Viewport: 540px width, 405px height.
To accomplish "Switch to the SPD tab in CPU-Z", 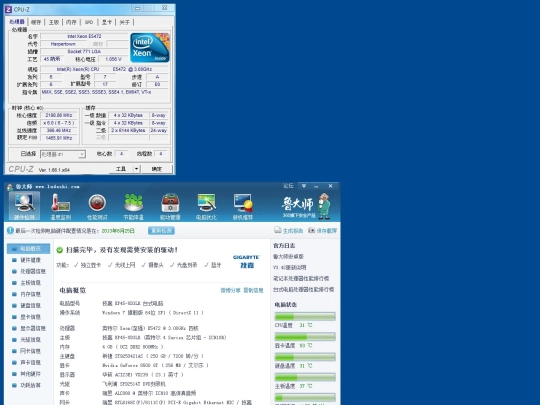I will (89, 22).
